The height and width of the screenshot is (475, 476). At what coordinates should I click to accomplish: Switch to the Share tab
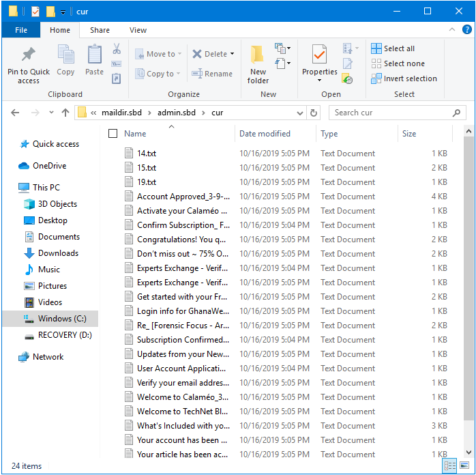(x=100, y=30)
